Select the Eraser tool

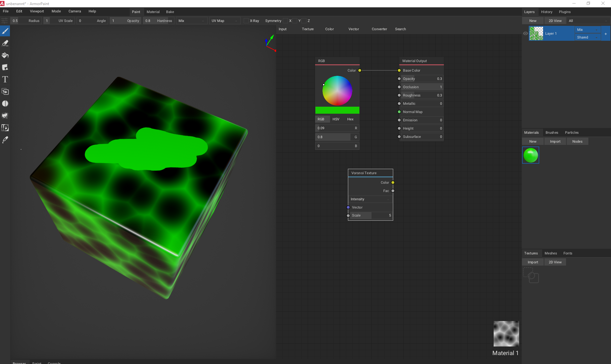pyautogui.click(x=5, y=43)
